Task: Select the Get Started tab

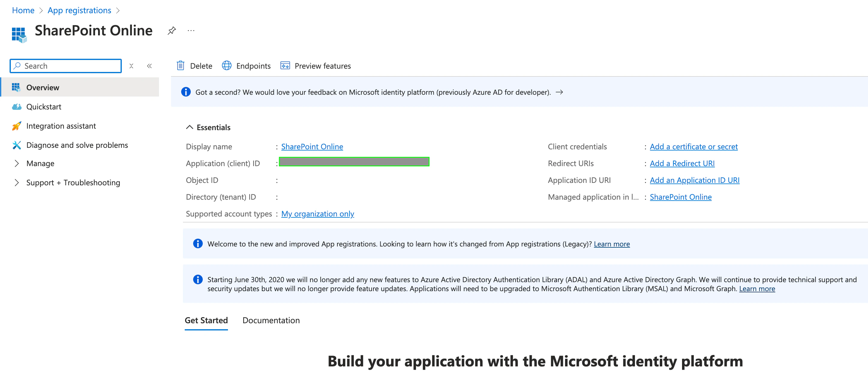Action: 206,320
